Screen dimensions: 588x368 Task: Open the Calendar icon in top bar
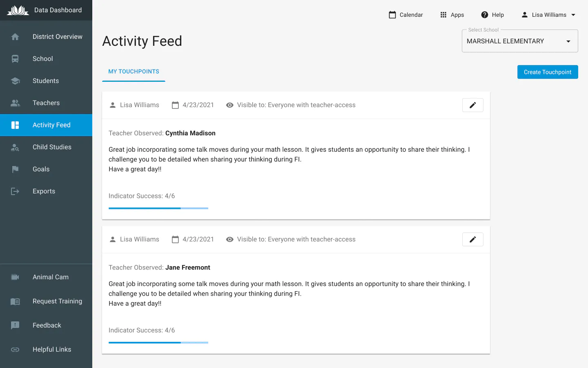tap(392, 15)
